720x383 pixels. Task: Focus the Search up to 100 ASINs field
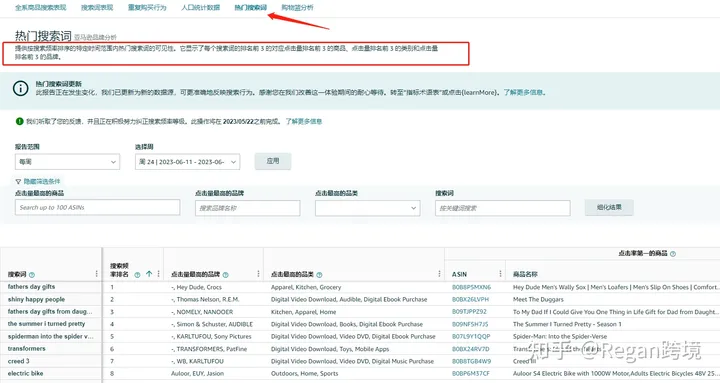tap(97, 207)
